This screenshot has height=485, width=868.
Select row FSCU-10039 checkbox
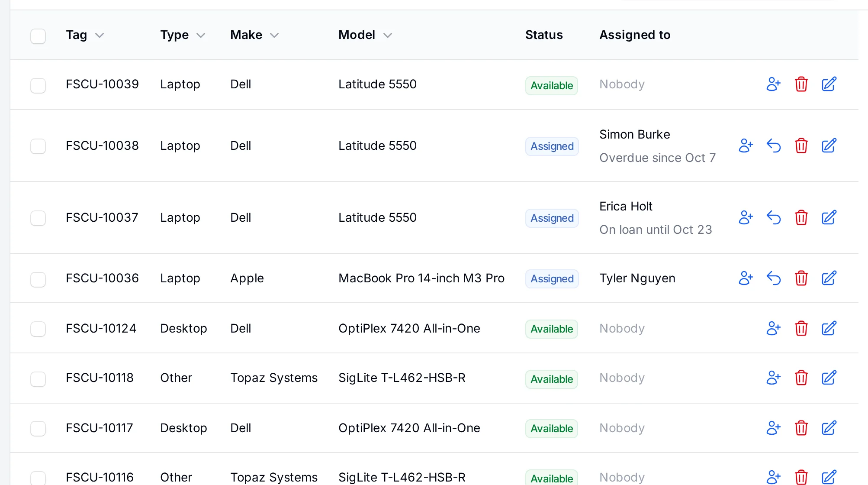coord(38,86)
